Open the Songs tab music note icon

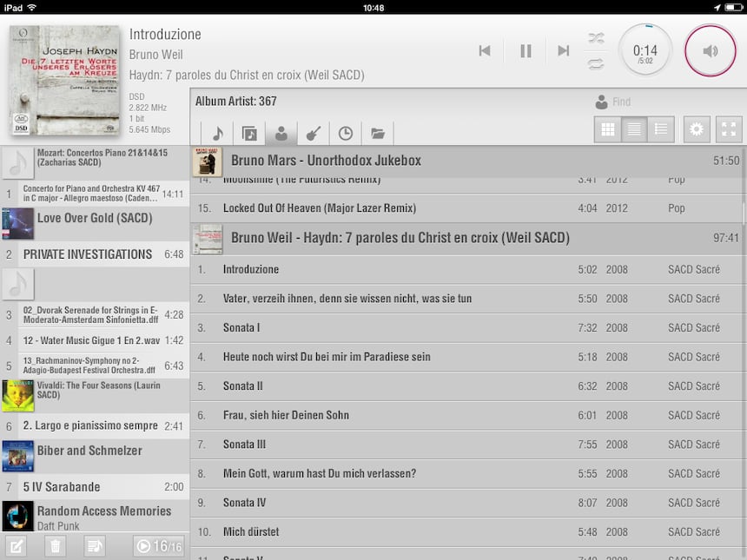click(217, 134)
